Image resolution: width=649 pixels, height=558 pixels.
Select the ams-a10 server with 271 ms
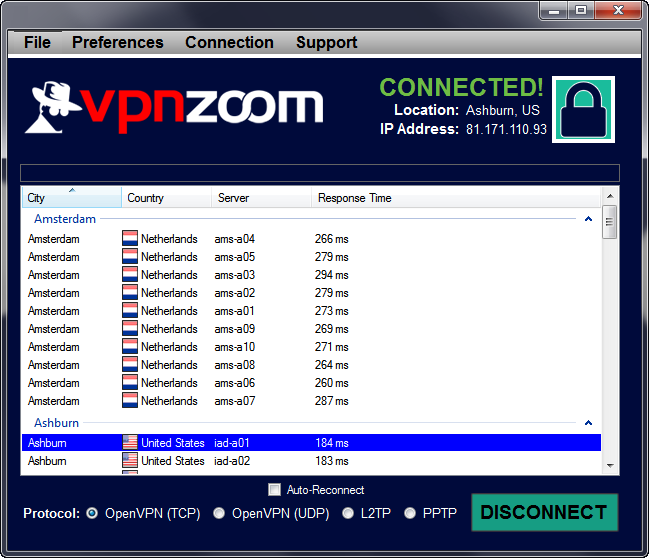311,346
